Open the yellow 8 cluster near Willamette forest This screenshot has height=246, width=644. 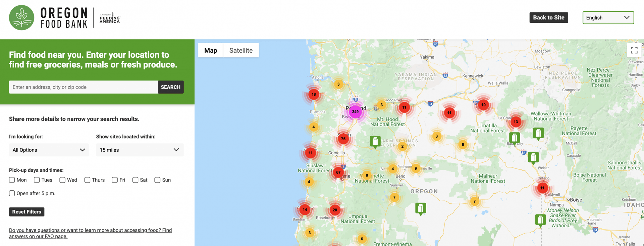pos(367,175)
